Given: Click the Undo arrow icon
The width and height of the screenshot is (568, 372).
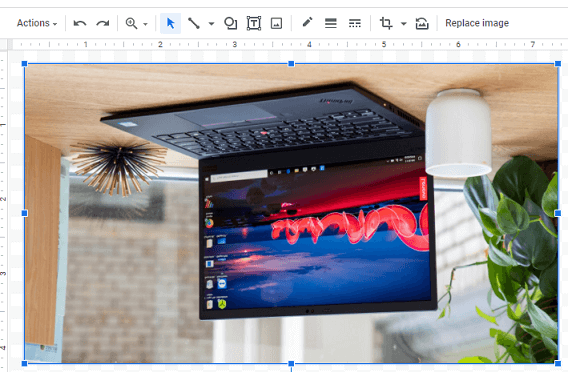Looking at the screenshot, I should coord(80,23).
